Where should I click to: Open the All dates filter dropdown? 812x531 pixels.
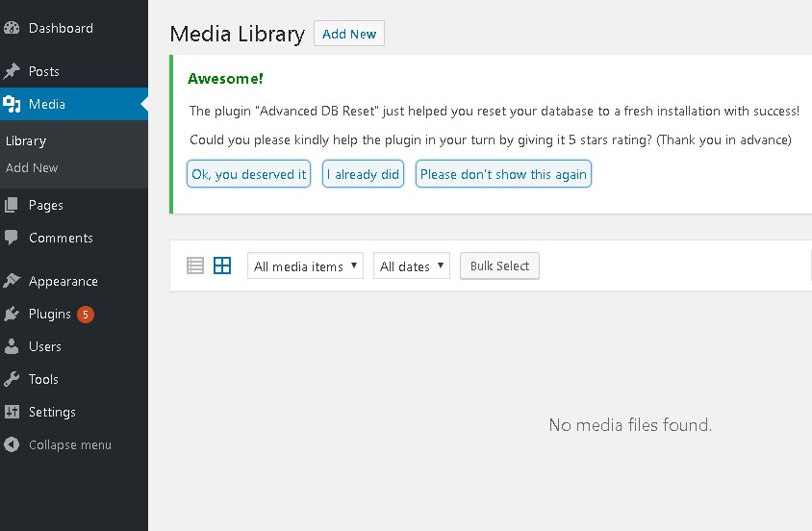(411, 266)
